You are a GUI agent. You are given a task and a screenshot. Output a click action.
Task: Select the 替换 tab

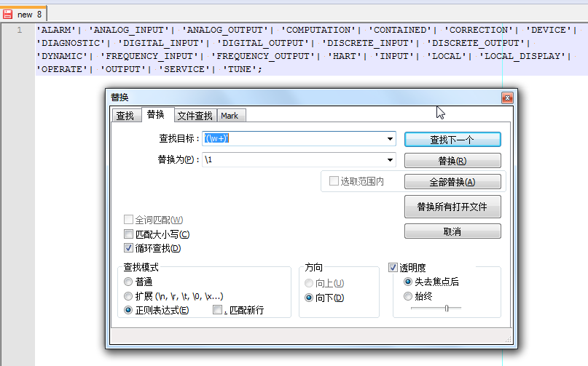pos(156,115)
